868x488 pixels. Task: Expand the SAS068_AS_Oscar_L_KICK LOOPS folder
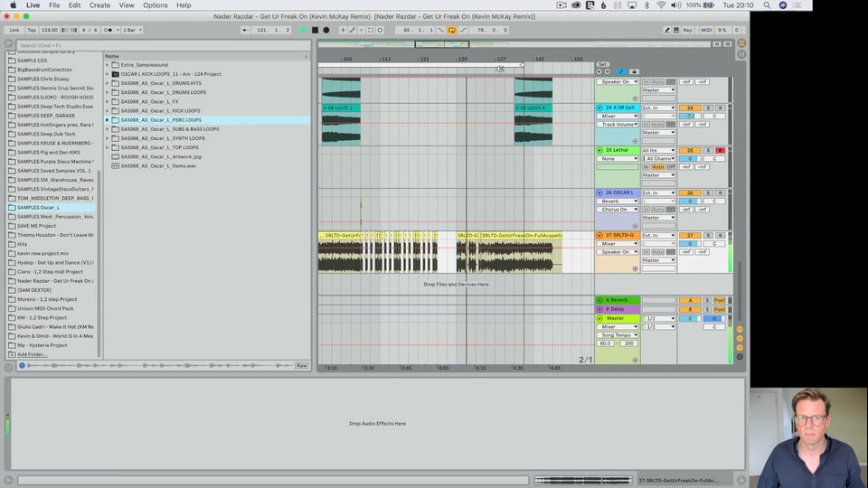(108, 110)
